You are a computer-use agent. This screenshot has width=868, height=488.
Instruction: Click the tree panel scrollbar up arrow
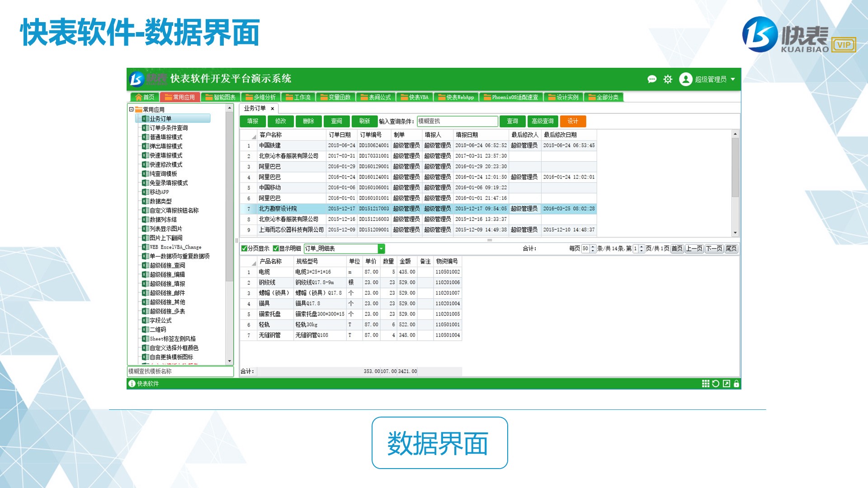pyautogui.click(x=230, y=108)
